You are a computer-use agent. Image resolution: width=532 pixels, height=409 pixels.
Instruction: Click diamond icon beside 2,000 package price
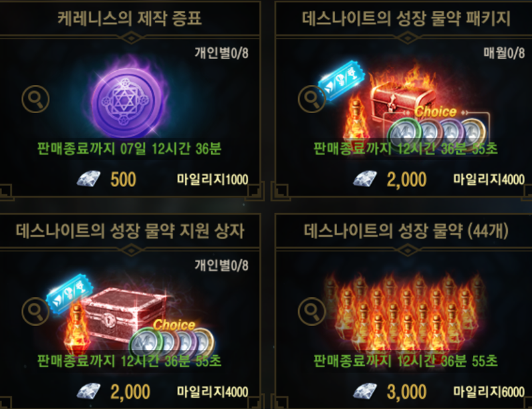pyautogui.click(x=364, y=179)
